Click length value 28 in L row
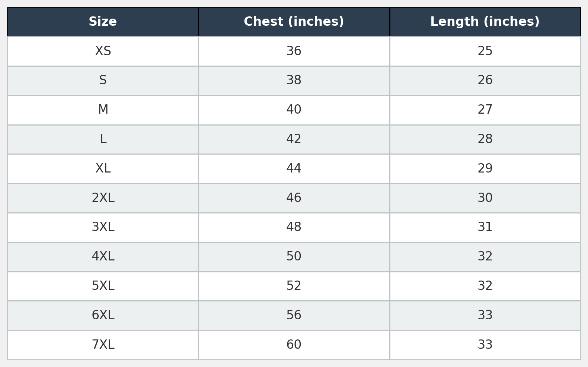The image size is (588, 367). (x=485, y=139)
